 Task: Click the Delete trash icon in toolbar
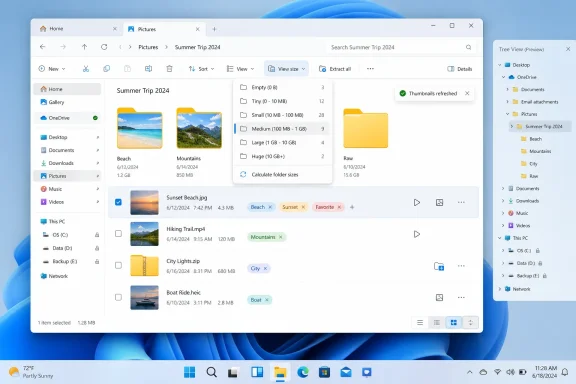click(x=169, y=69)
